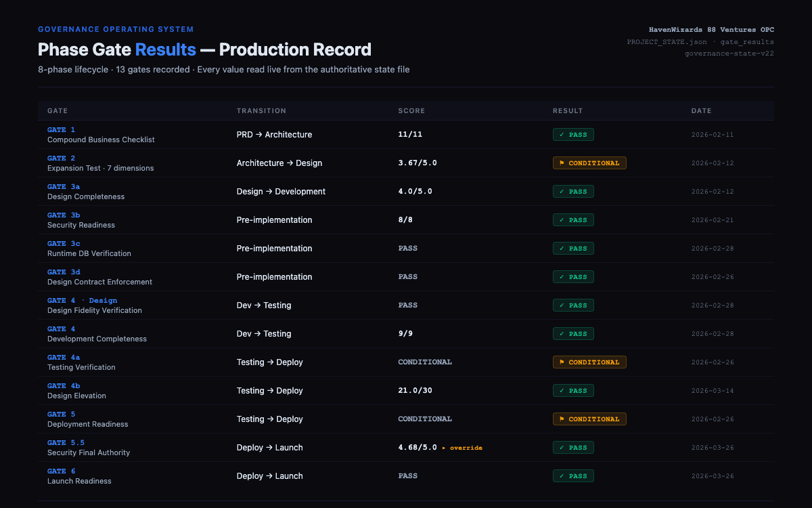Click the HavenWizards 88 Ventures OPC text
This screenshot has height=508, width=812.
point(711,30)
